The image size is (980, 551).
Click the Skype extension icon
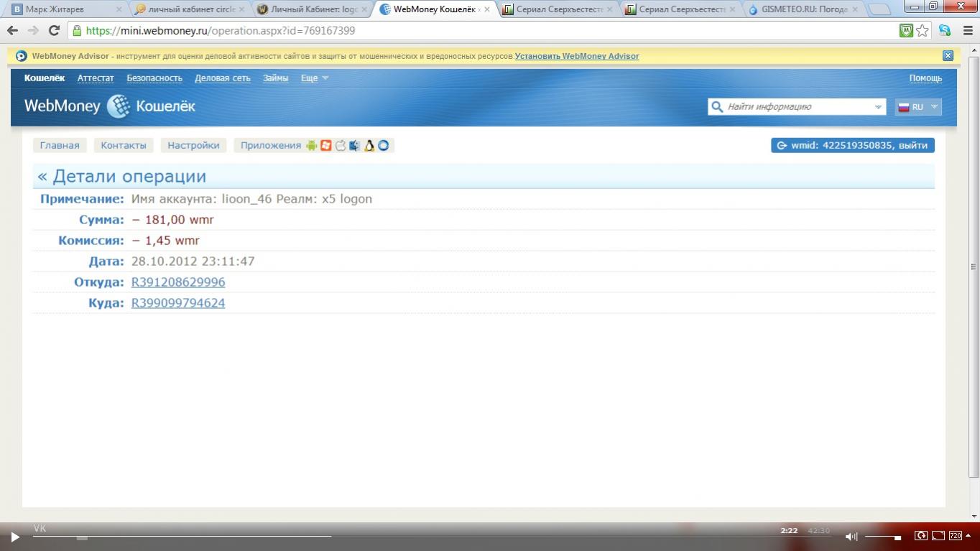click(945, 31)
